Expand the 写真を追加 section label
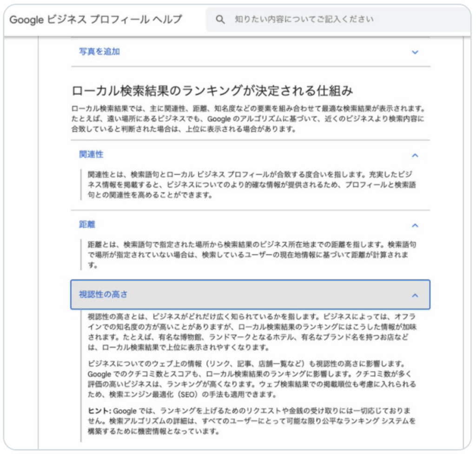This screenshot has width=476, height=455. tap(99, 52)
